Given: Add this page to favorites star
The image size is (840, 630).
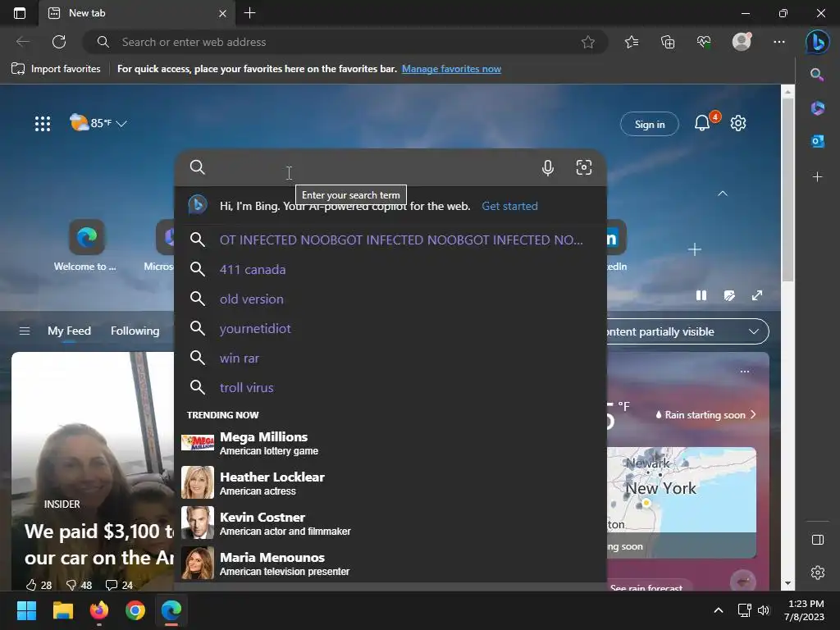Looking at the screenshot, I should (587, 42).
